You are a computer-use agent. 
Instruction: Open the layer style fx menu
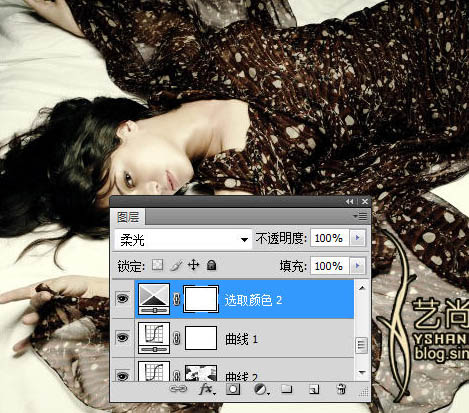click(x=207, y=389)
